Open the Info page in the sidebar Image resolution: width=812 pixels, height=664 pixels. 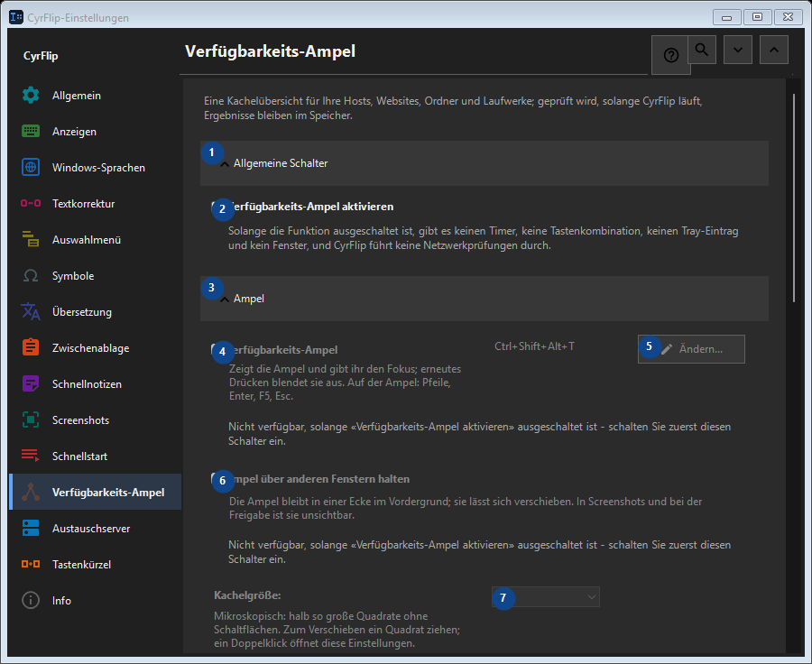click(96, 600)
